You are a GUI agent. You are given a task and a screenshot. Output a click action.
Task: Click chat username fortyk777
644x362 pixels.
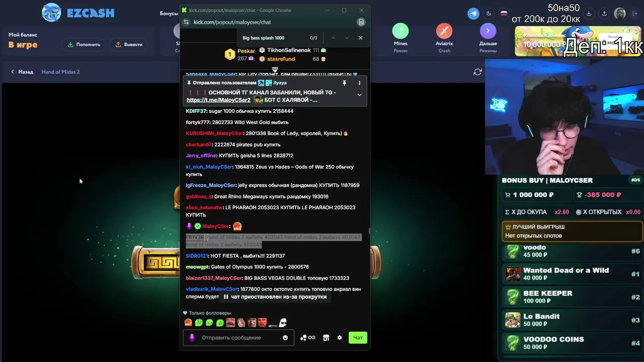[198, 122]
